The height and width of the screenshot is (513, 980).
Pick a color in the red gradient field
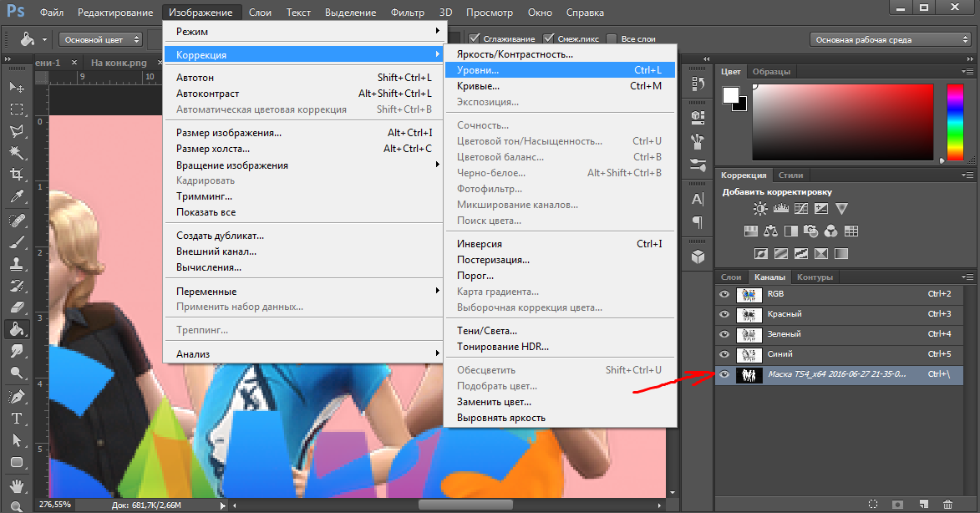pos(842,123)
